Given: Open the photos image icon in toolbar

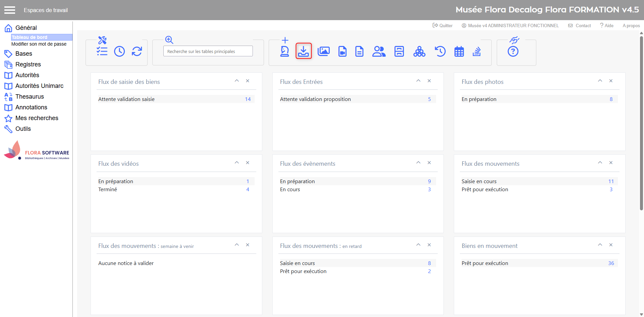Looking at the screenshot, I should [x=324, y=51].
